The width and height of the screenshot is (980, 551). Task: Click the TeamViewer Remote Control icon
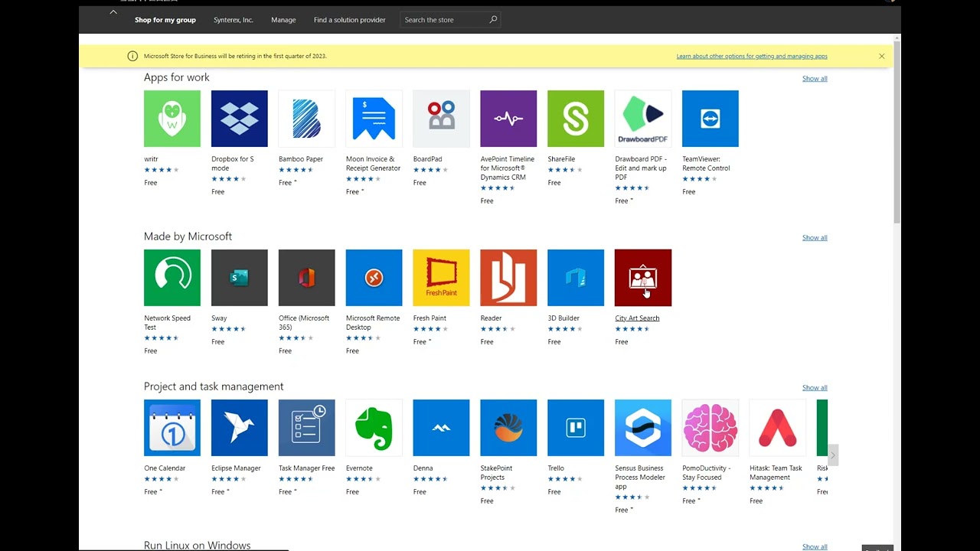[710, 119]
